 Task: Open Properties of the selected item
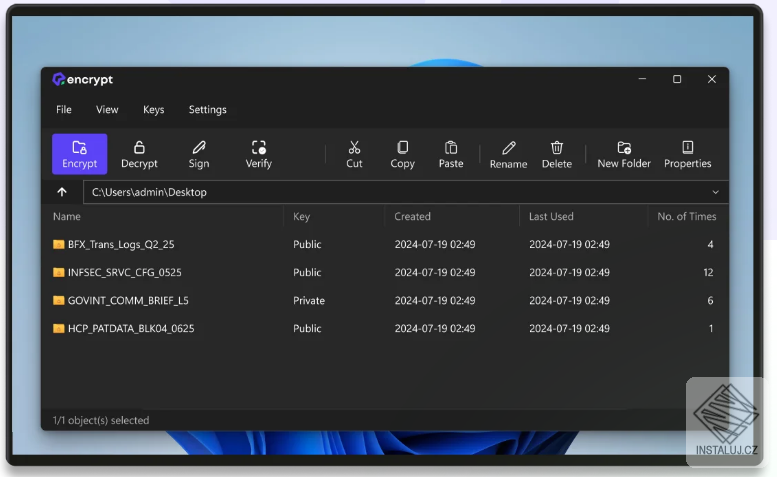pos(687,154)
